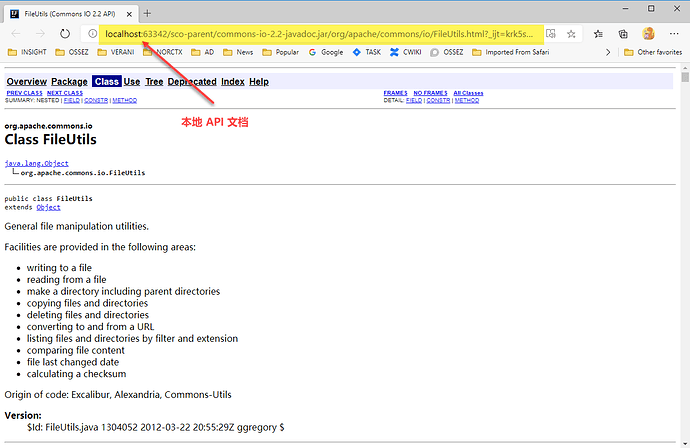Jump to CONSTR in the SUMMARY row
The height and width of the screenshot is (448, 690).
coord(96,100)
